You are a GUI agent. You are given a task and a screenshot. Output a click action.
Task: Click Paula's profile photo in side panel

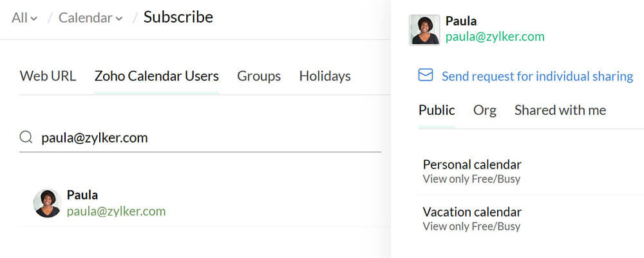(424, 30)
